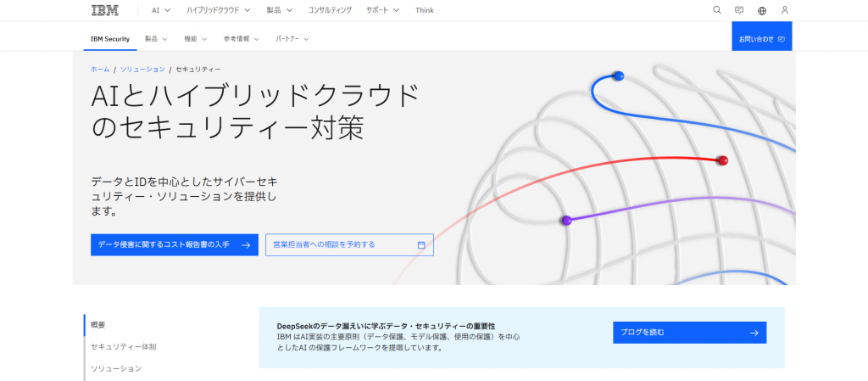Expand the top 製品 dropdown menu

(280, 10)
